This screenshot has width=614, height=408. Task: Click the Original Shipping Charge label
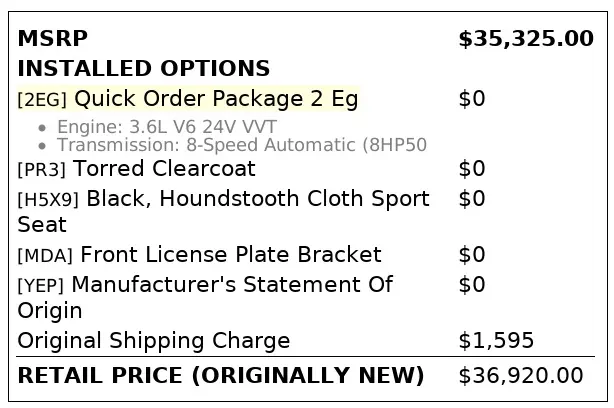(154, 341)
